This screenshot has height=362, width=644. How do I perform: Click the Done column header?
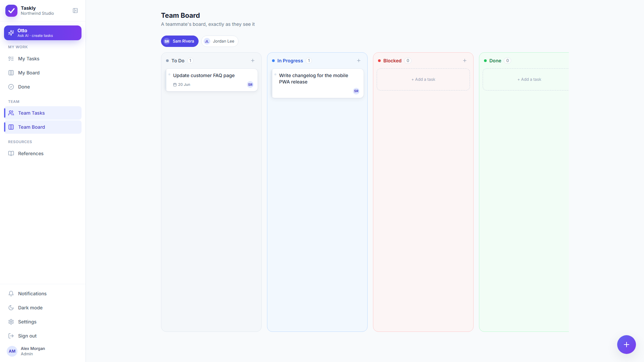click(495, 61)
